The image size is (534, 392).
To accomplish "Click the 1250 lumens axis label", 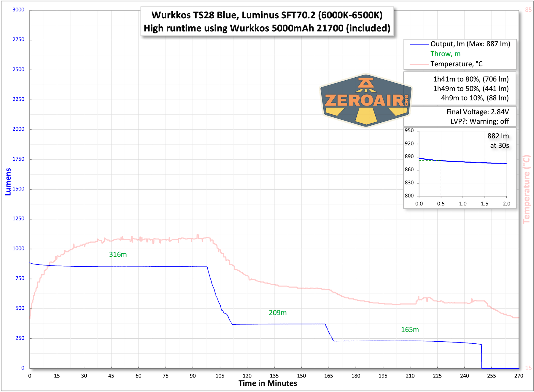I will point(18,219).
